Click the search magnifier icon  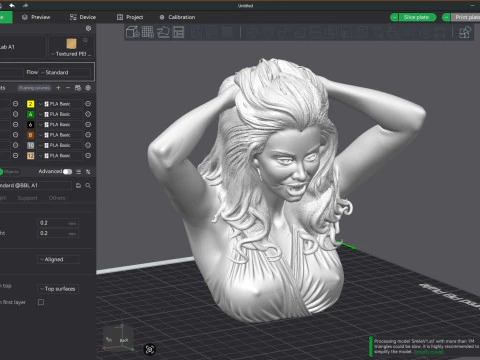(88, 185)
